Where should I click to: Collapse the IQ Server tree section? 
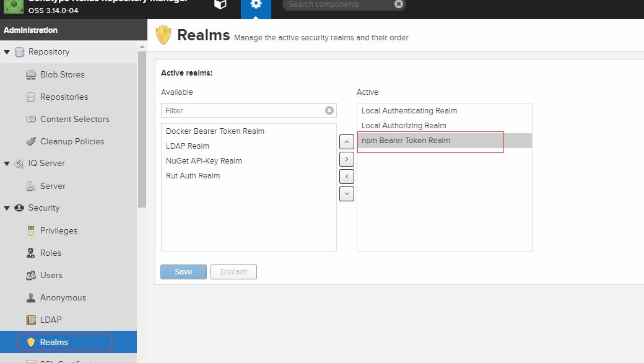pyautogui.click(x=7, y=164)
